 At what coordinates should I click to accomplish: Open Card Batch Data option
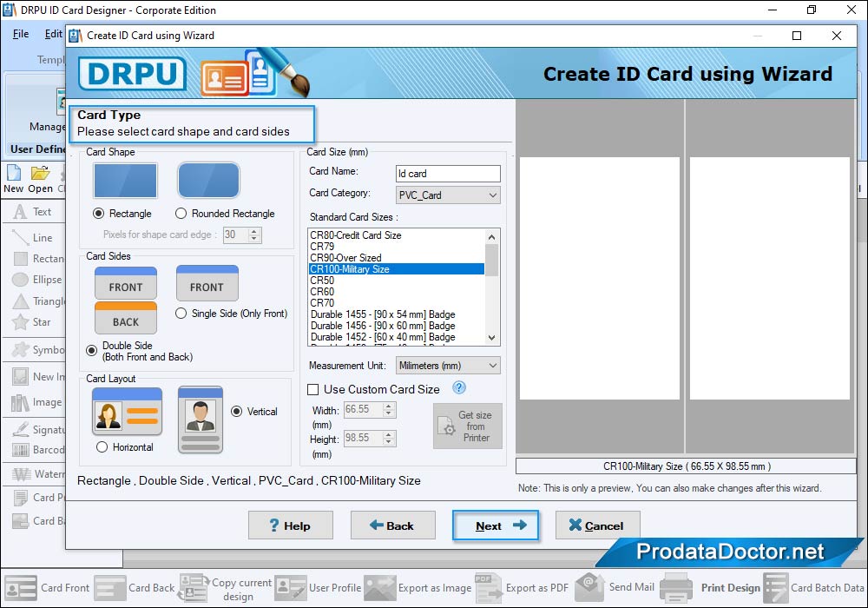pos(814,588)
